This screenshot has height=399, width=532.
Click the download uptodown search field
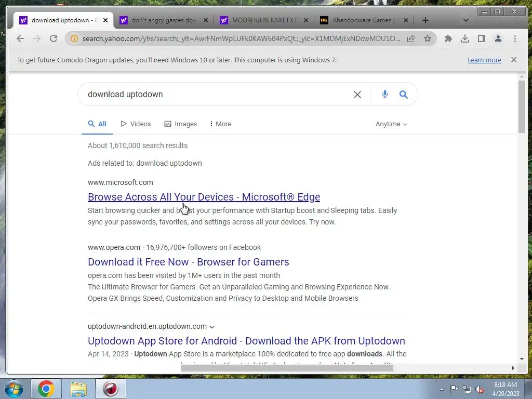[x=217, y=95]
